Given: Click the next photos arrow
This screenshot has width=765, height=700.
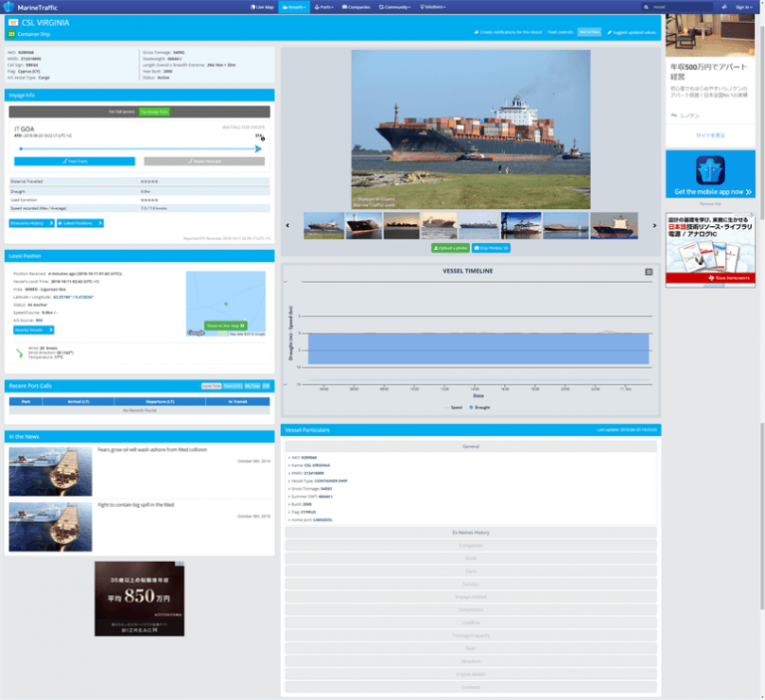Looking at the screenshot, I should tap(654, 225).
